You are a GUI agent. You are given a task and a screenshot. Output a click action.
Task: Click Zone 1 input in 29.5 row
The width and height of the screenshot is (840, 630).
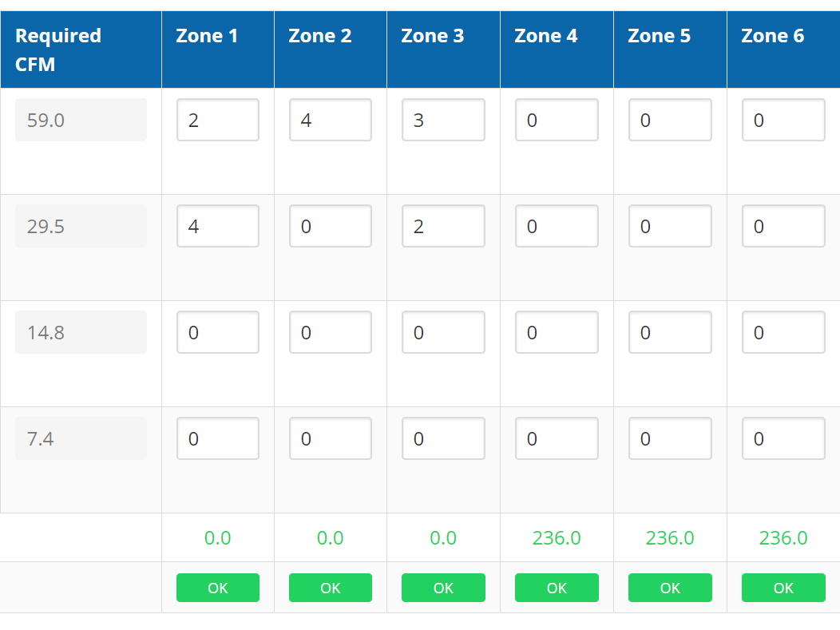pyautogui.click(x=217, y=225)
